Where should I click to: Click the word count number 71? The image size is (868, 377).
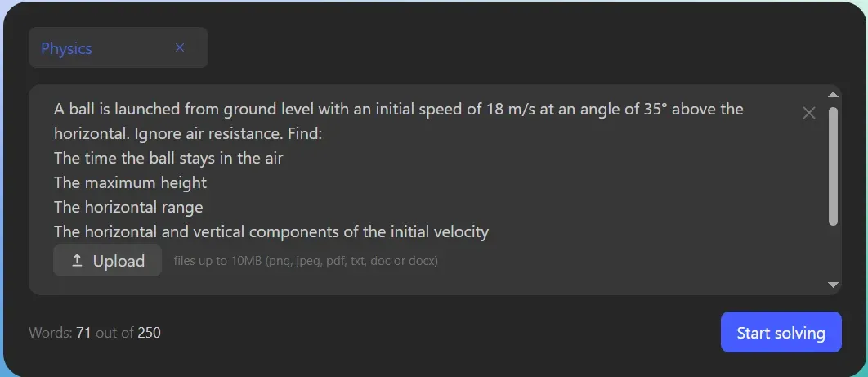(x=83, y=333)
